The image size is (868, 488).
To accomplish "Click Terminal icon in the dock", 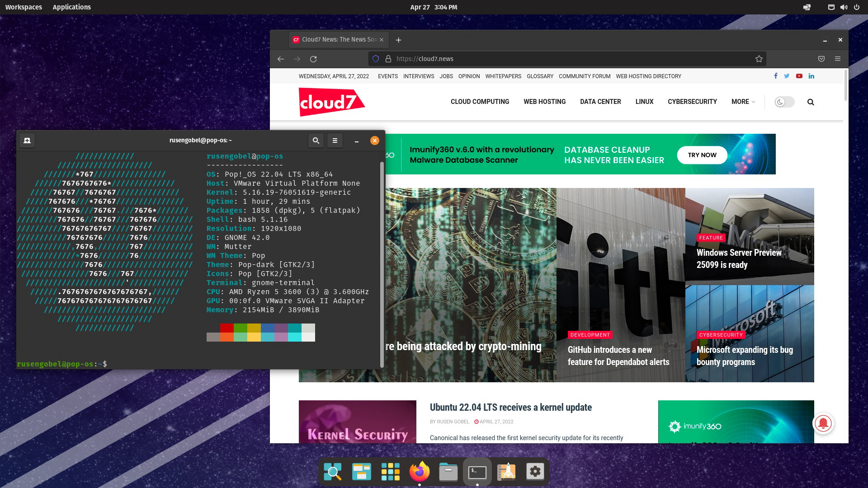I will point(477,472).
